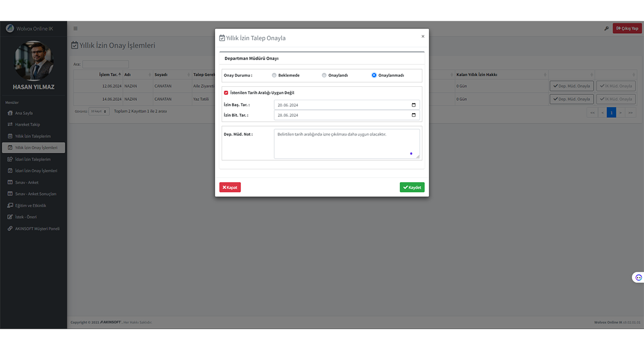Select the Beklemede radio option
The height and width of the screenshot is (350, 644).
coord(274,76)
